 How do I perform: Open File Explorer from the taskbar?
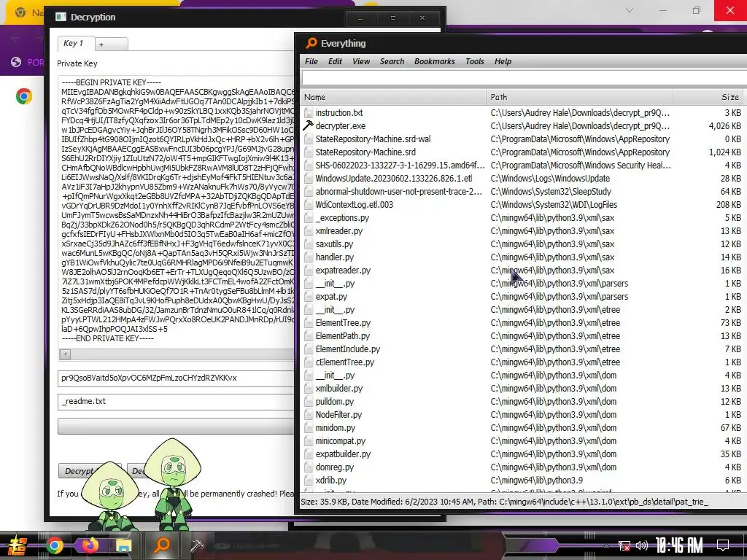point(124,545)
